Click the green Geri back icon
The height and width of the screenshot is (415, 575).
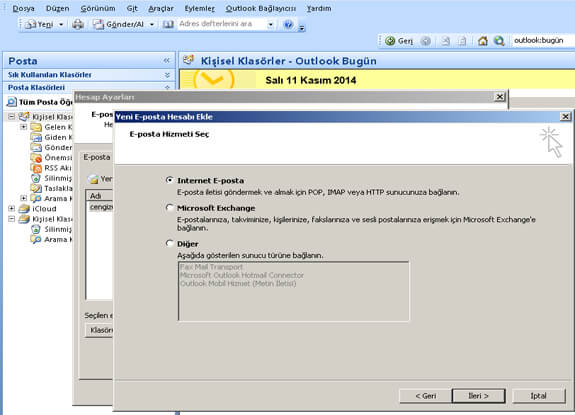pos(390,41)
